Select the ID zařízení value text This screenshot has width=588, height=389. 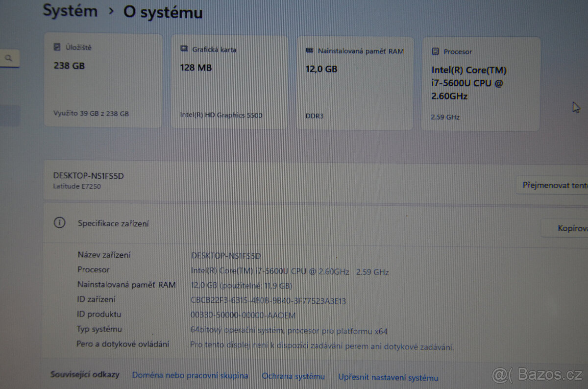pos(269,300)
